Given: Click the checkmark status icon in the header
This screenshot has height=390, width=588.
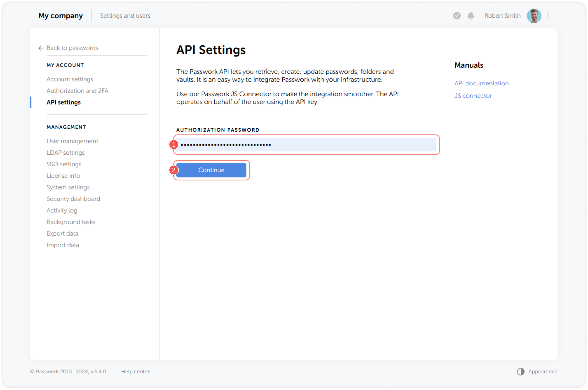Looking at the screenshot, I should pos(456,16).
